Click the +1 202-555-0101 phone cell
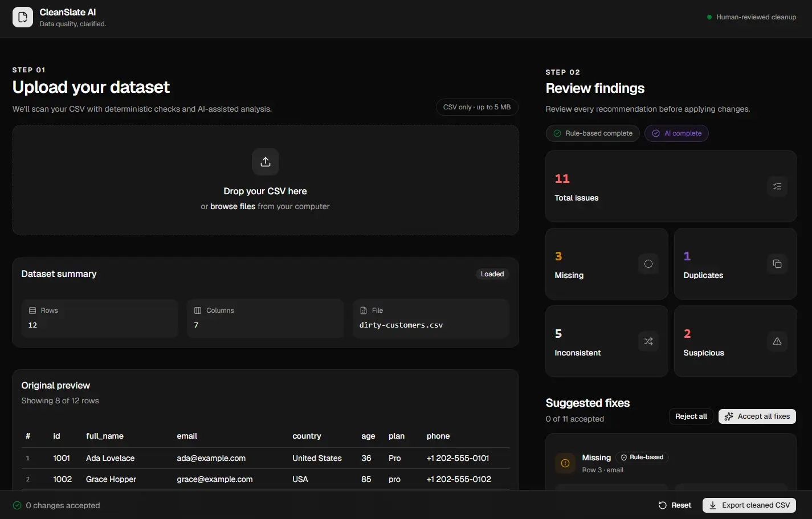This screenshot has width=812, height=519. tap(458, 458)
